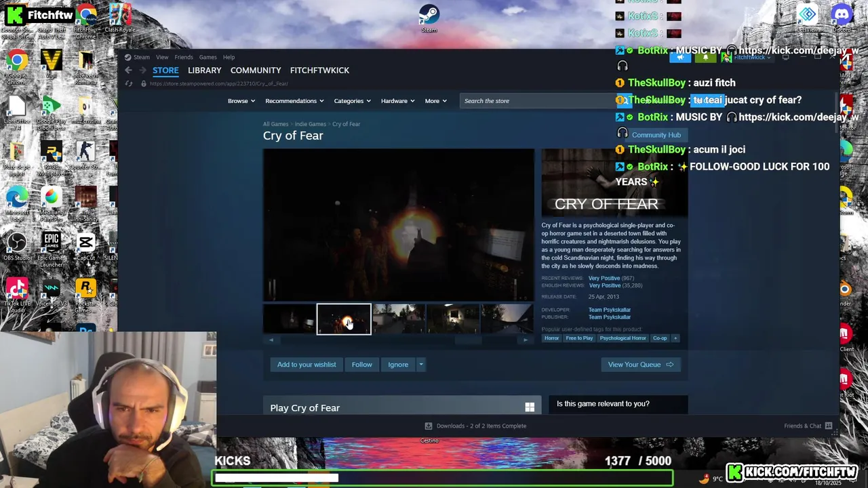
Task: Select the Free to Play tag
Action: point(579,338)
